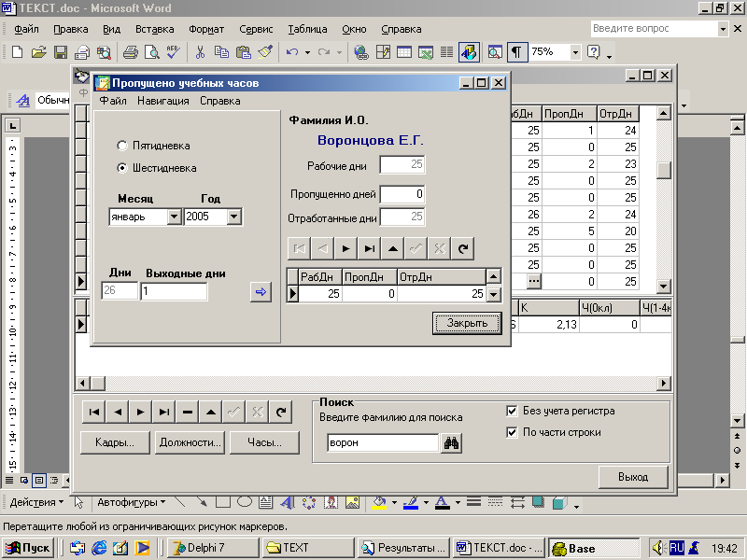Open the Таблица menu in Word
This screenshot has height=560, width=747.
(x=307, y=30)
